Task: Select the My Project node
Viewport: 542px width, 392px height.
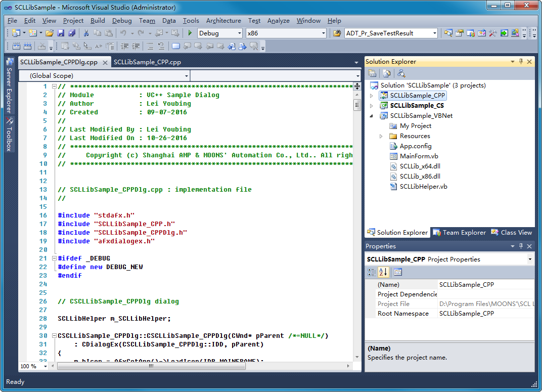Action: (x=416, y=126)
